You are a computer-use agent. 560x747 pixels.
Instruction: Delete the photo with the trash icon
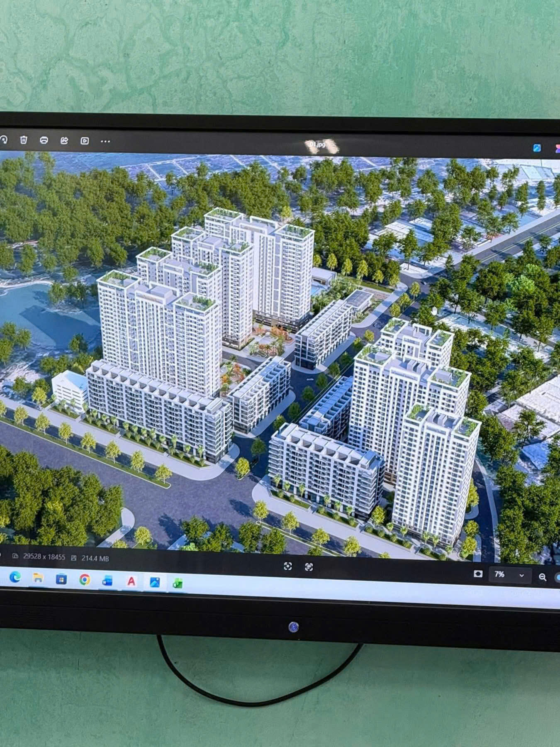tap(24, 139)
